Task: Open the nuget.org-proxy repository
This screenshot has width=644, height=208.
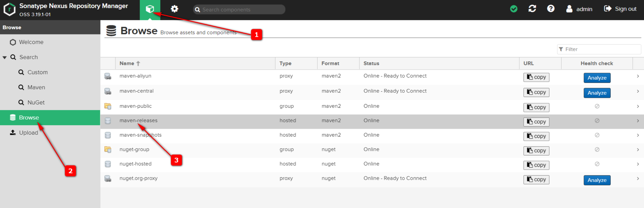Action: click(x=138, y=178)
